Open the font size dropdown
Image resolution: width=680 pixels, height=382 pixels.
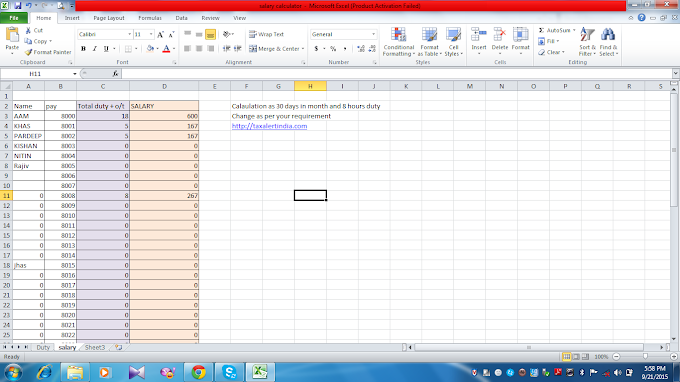click(x=151, y=34)
